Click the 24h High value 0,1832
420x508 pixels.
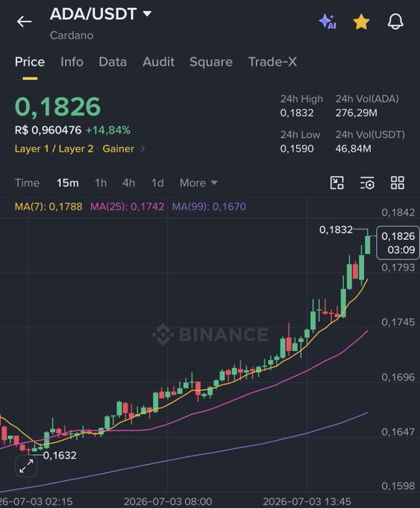coord(297,113)
